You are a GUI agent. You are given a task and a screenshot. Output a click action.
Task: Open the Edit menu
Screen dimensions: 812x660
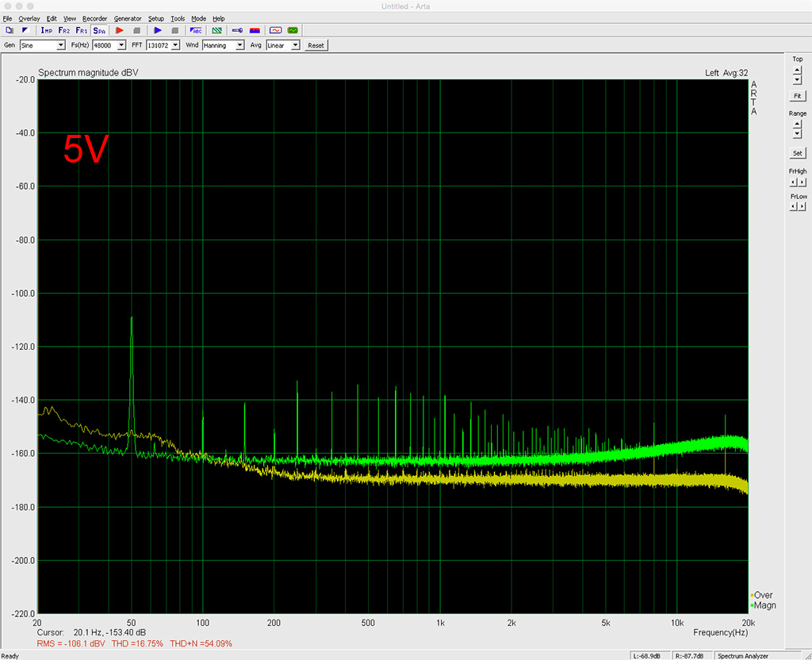click(52, 19)
